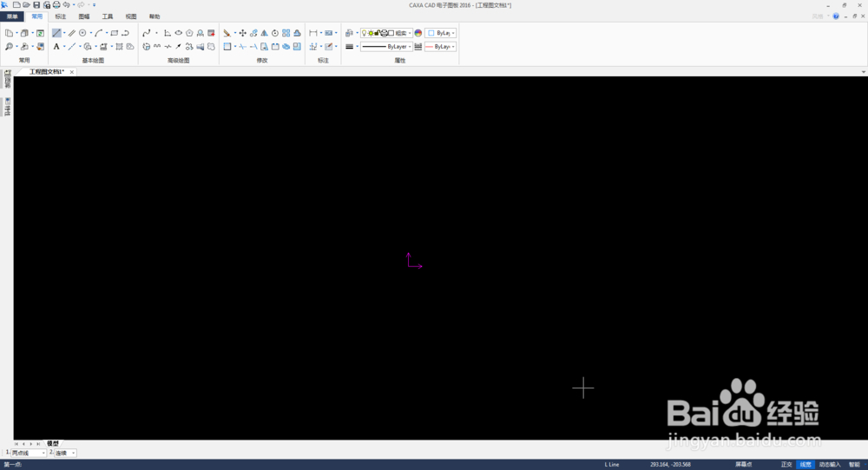Select the Circle drawing tool

click(x=82, y=33)
